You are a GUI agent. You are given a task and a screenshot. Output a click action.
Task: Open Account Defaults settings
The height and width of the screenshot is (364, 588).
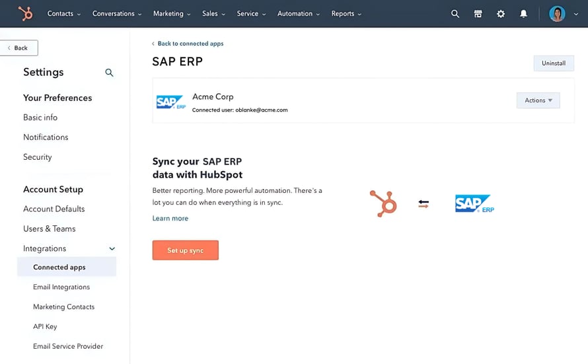pos(54,209)
